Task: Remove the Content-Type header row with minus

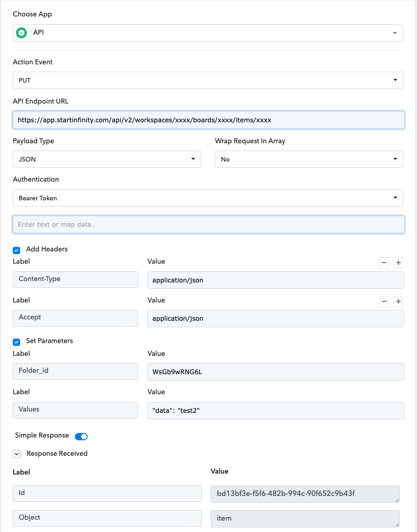Action: pos(384,263)
